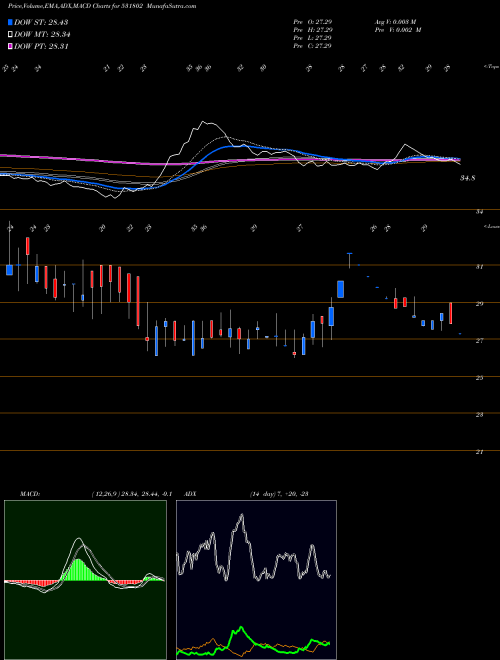500x660 pixels.
Task: Click the last red candle near 29
Action: tap(451, 313)
